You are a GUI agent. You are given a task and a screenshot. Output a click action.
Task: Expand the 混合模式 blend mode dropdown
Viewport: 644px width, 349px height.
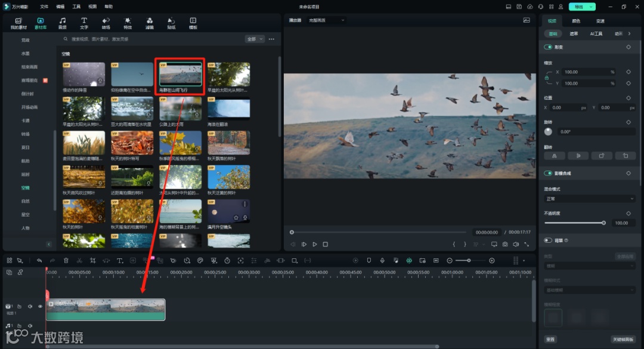[589, 199]
